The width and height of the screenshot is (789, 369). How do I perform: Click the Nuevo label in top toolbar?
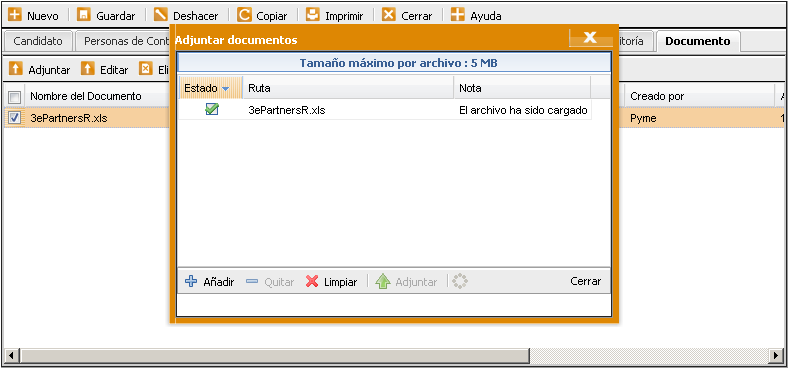[x=43, y=16]
